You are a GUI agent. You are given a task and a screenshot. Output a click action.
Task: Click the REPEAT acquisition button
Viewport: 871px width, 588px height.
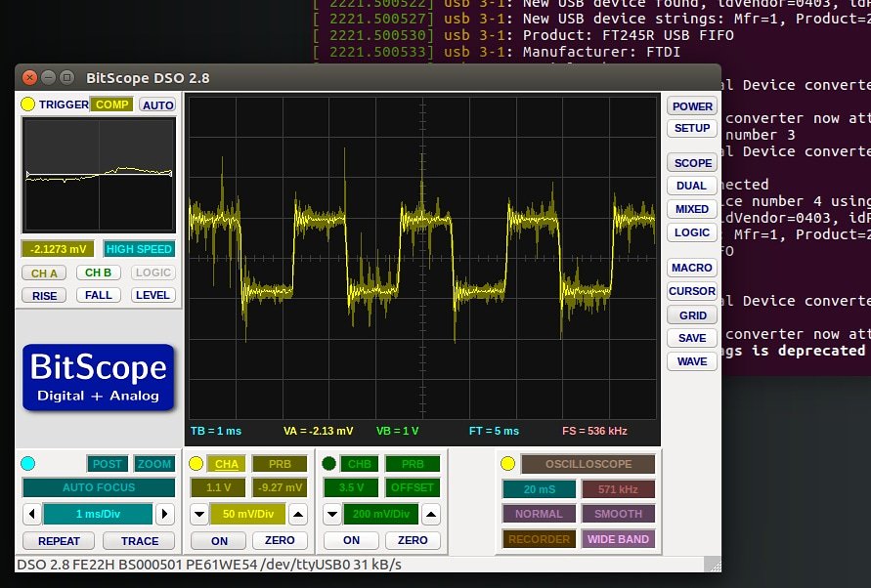coord(58,540)
